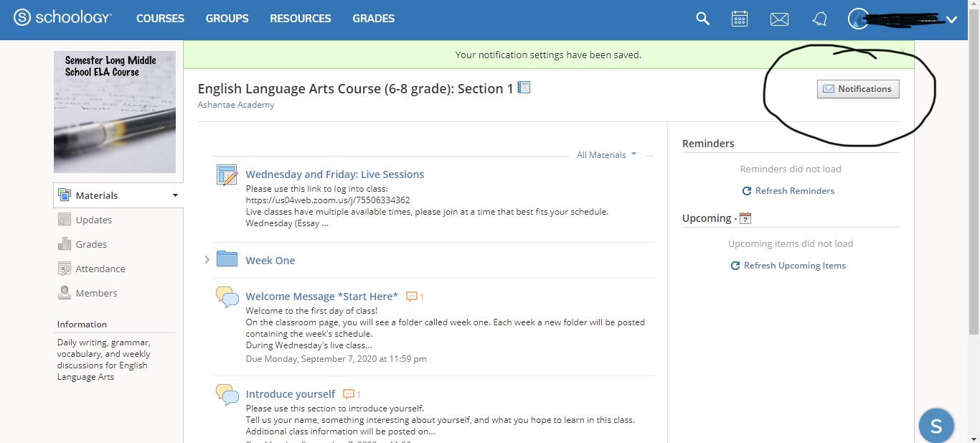This screenshot has width=980, height=443.
Task: Open the search magnifier icon
Action: [702, 19]
